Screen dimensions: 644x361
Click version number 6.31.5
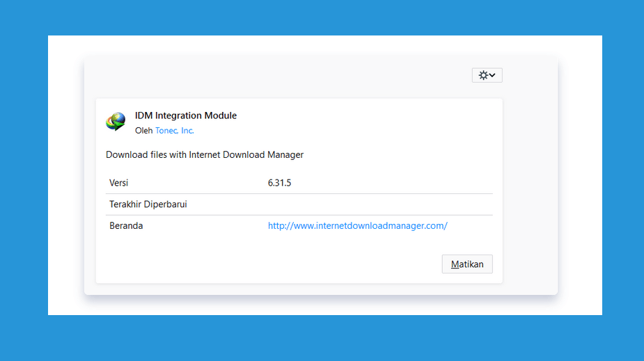[x=279, y=183]
